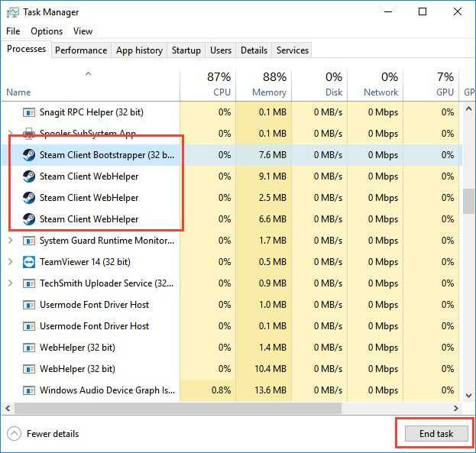Click the Task Manager title bar icon

tap(13, 12)
